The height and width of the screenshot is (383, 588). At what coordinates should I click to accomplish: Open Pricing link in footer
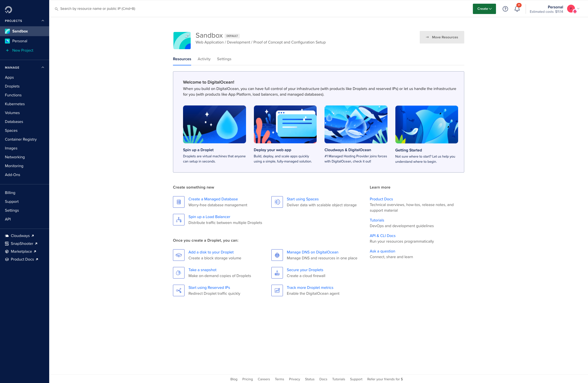pos(248,379)
